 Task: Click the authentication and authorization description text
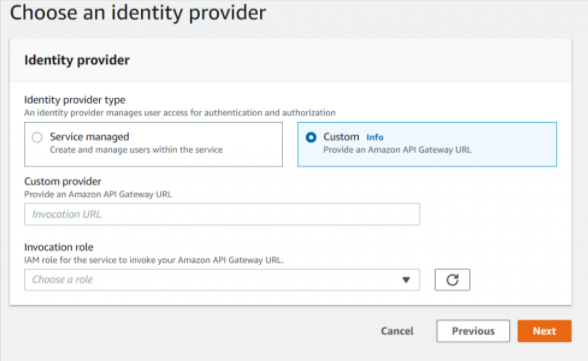tap(180, 113)
